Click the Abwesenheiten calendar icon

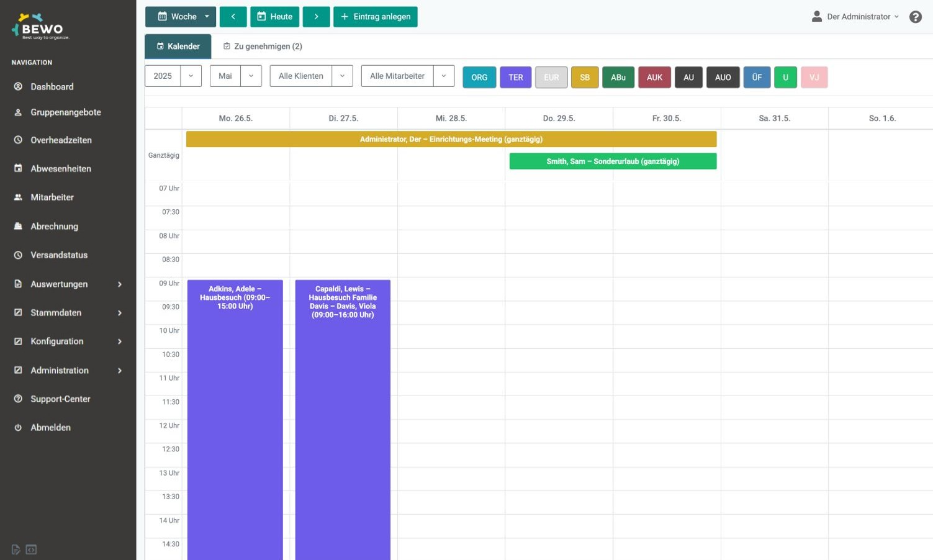pyautogui.click(x=18, y=168)
